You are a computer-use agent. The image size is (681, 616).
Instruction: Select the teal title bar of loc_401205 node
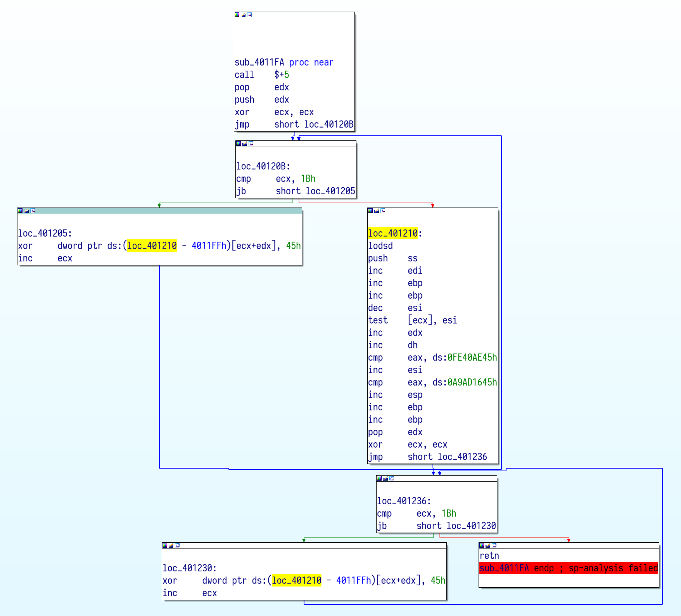[x=167, y=211]
